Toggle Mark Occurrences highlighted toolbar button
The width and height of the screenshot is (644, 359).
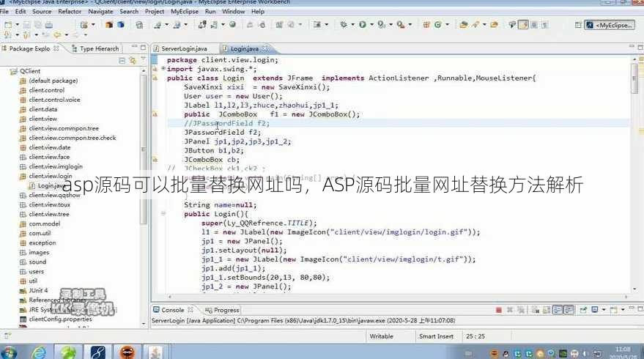pos(523,25)
